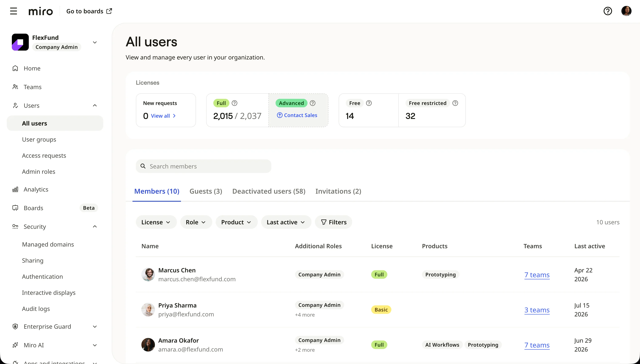Click the Contact Sales link
Image resolution: width=640 pixels, height=364 pixels.
(x=297, y=115)
